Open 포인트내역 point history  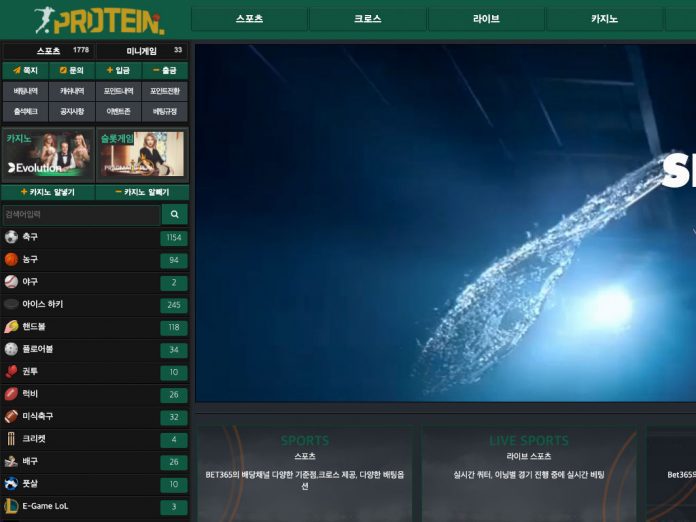click(x=119, y=91)
